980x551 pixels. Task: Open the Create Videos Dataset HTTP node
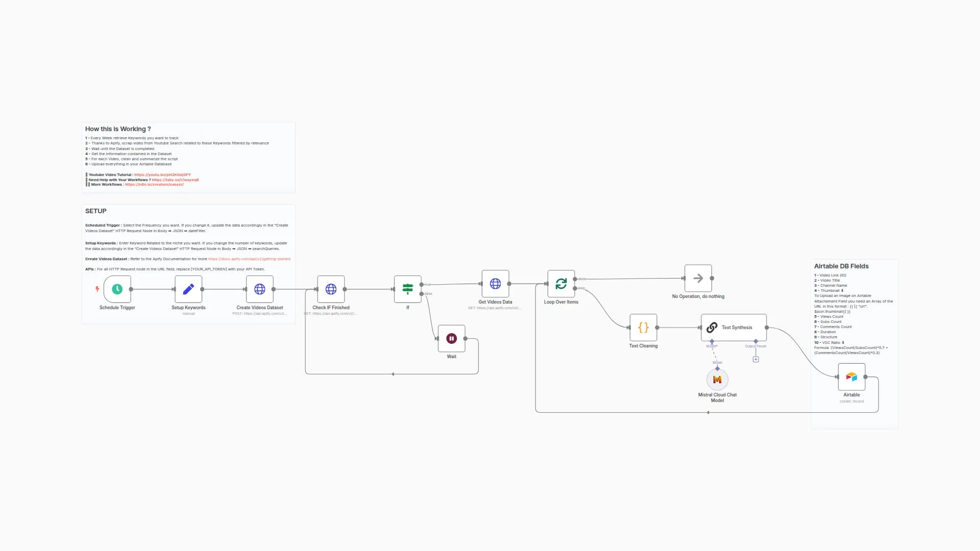click(260, 289)
